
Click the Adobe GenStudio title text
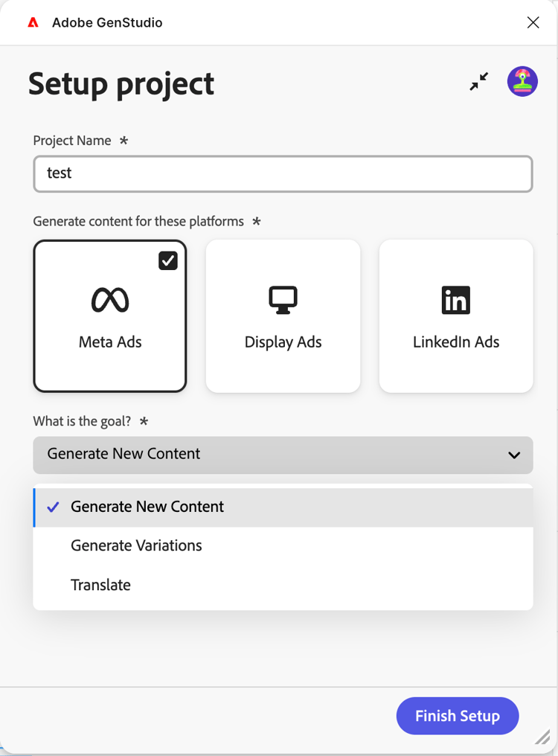106,22
